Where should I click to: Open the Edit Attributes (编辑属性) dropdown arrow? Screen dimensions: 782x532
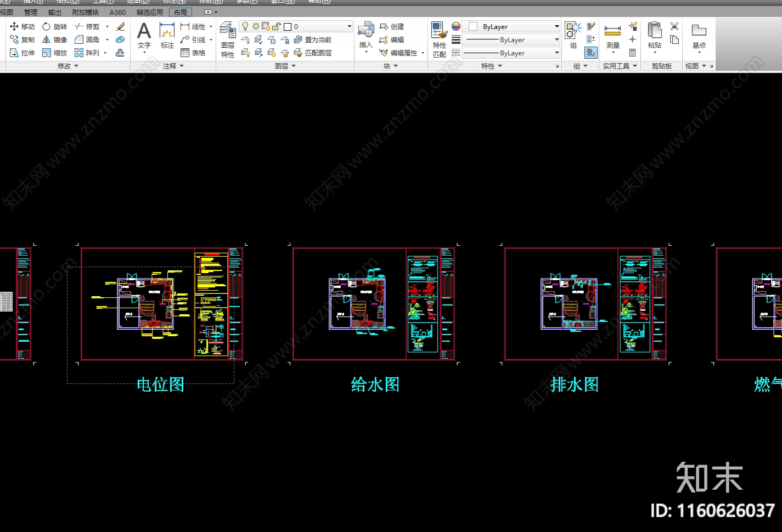423,53
